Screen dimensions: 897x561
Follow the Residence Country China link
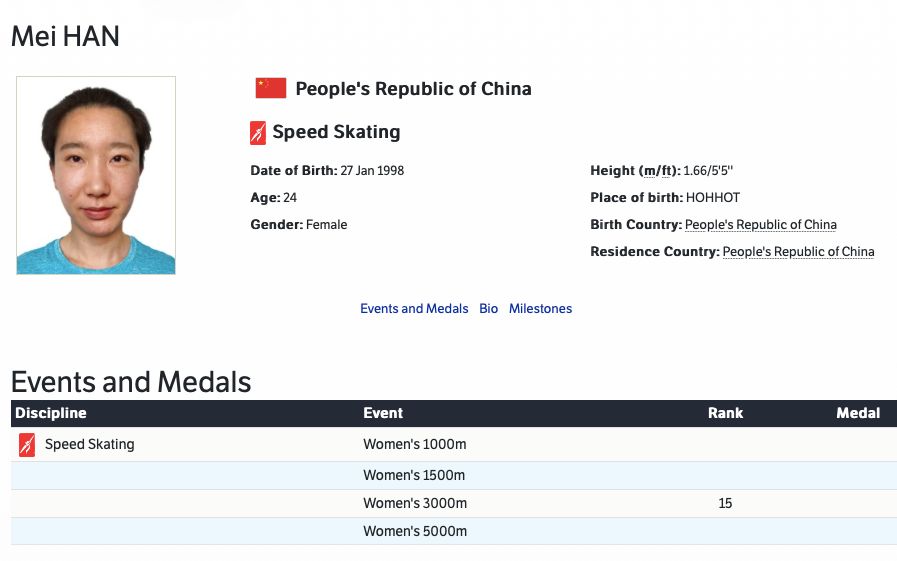[x=798, y=252]
